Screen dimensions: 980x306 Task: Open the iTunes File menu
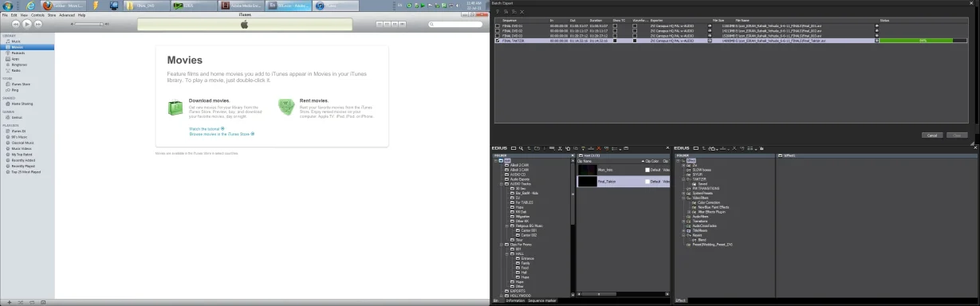coord(5,15)
